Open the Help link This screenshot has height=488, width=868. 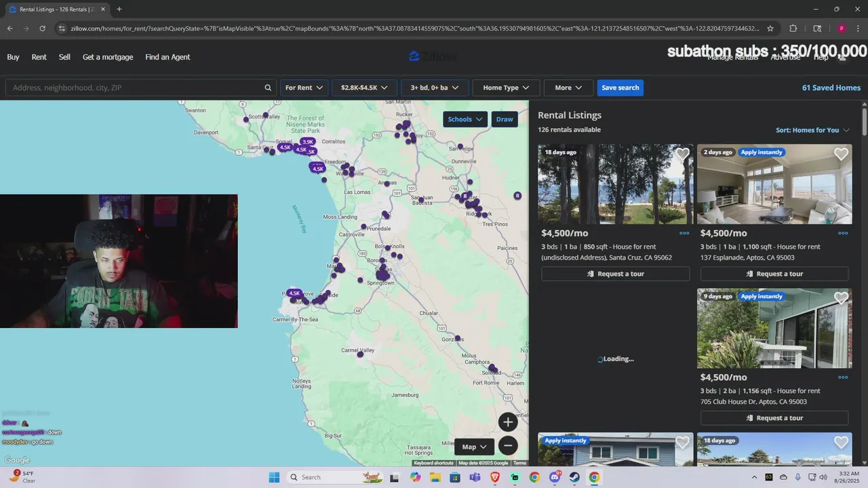pyautogui.click(x=821, y=58)
